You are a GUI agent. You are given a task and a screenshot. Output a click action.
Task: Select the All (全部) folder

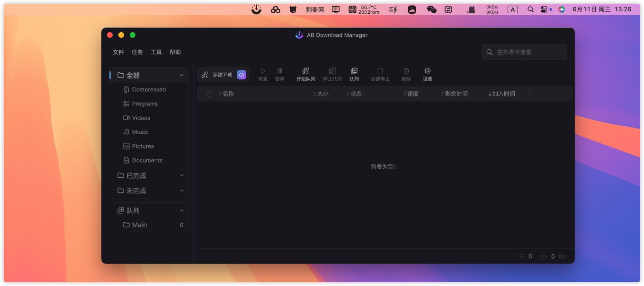click(149, 75)
